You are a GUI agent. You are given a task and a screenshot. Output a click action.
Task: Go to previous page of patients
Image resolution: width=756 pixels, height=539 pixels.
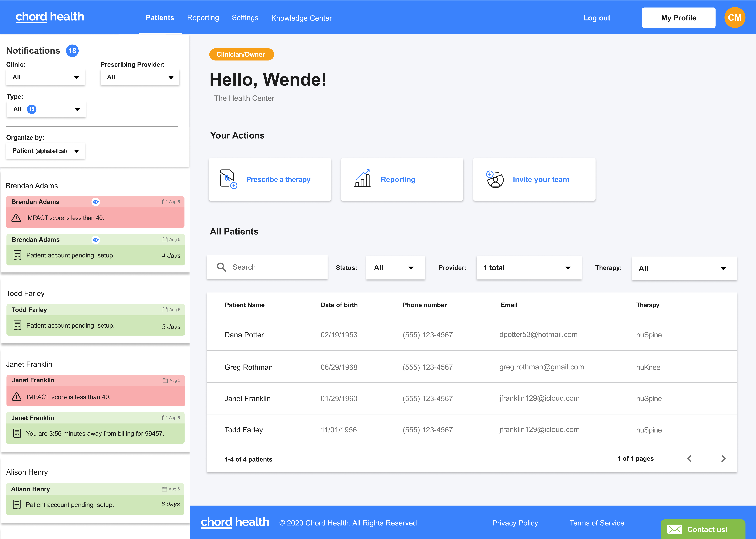pyautogui.click(x=689, y=459)
